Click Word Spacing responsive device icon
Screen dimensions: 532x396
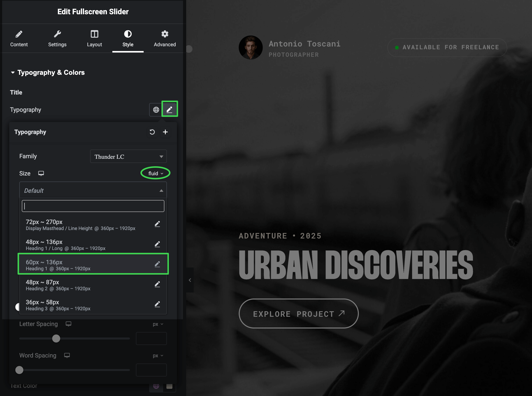point(67,355)
